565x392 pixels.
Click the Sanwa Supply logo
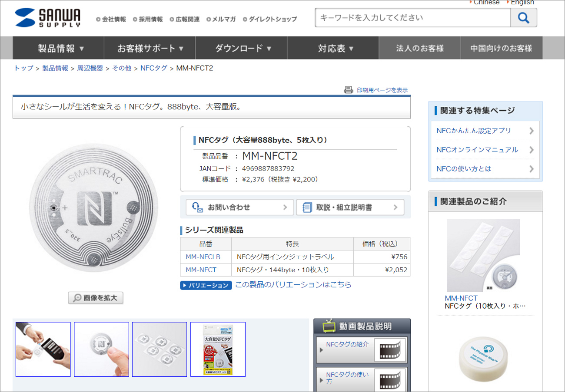[x=48, y=18]
